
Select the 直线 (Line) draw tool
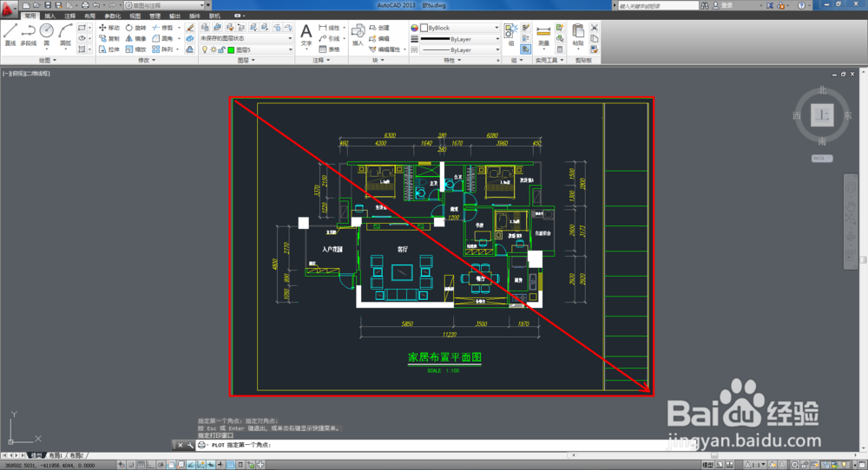[10, 35]
